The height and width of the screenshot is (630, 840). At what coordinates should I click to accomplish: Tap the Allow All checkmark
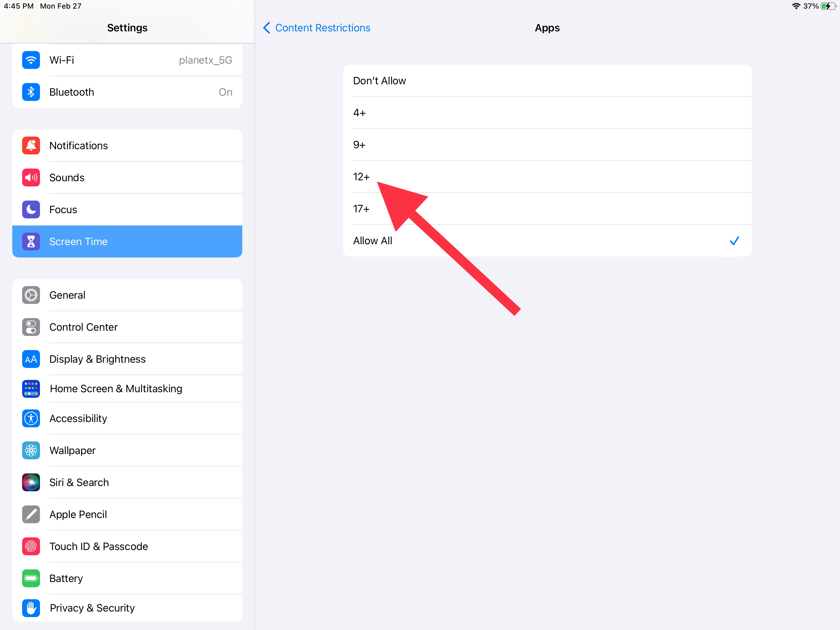coord(734,241)
